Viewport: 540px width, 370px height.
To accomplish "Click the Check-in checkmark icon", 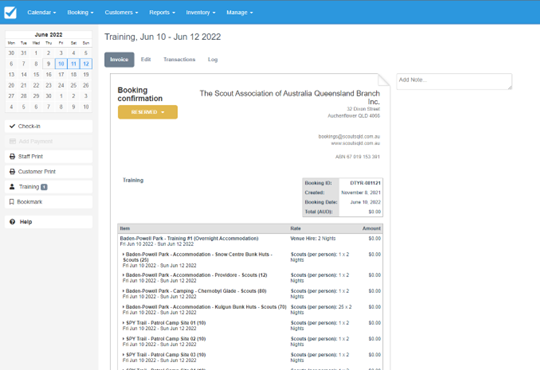I will (x=12, y=126).
